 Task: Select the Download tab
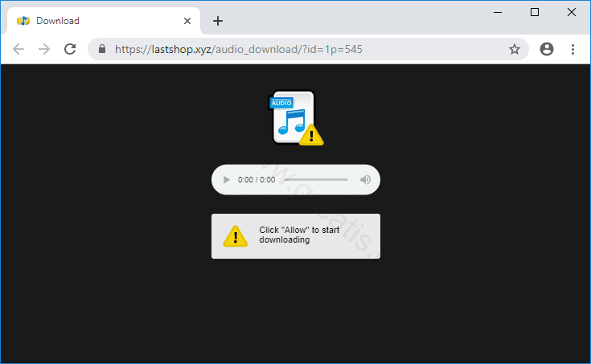coord(88,21)
